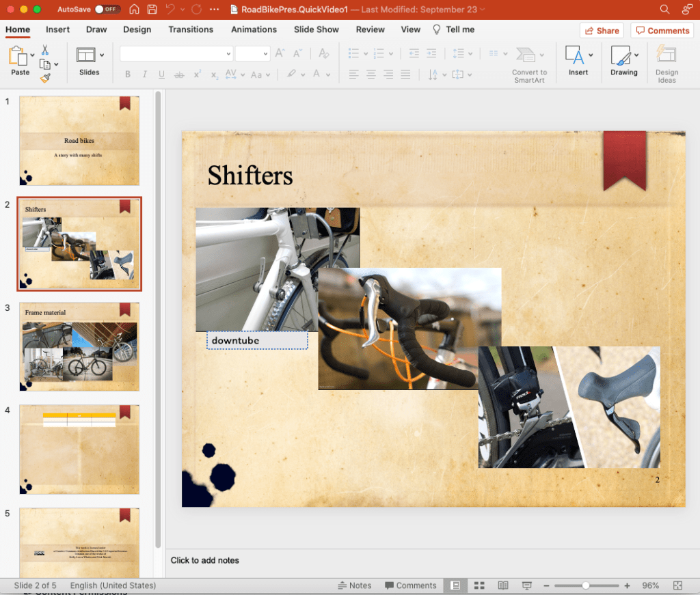Screen dimensions: 700x595
Task: Expand the Drawing tools dropdown
Action: 636,55
